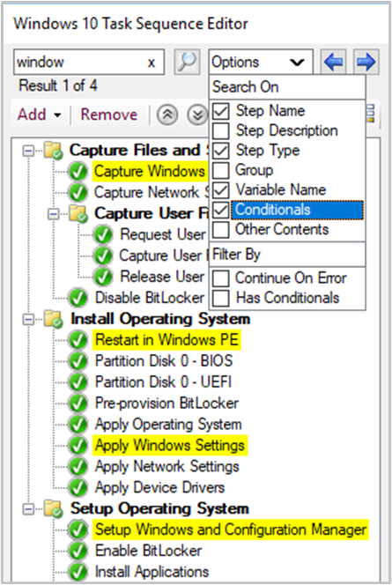The image size is (392, 585).
Task: Select the Other Contents option
Action: pyautogui.click(x=282, y=229)
